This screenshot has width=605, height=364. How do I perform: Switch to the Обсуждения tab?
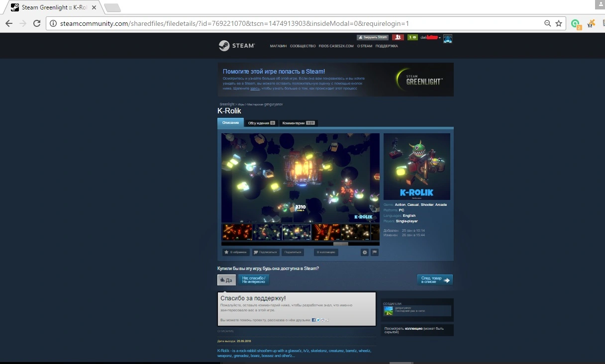pos(261,123)
